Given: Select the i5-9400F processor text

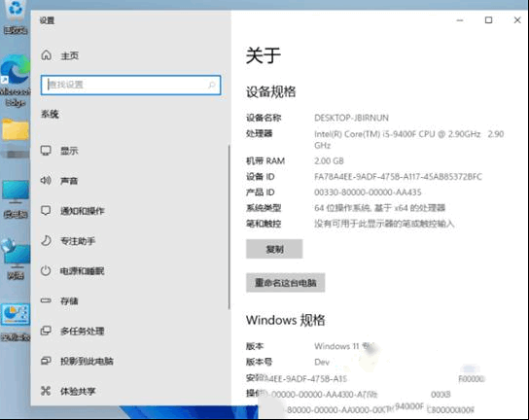Looking at the screenshot, I should (x=408, y=139).
